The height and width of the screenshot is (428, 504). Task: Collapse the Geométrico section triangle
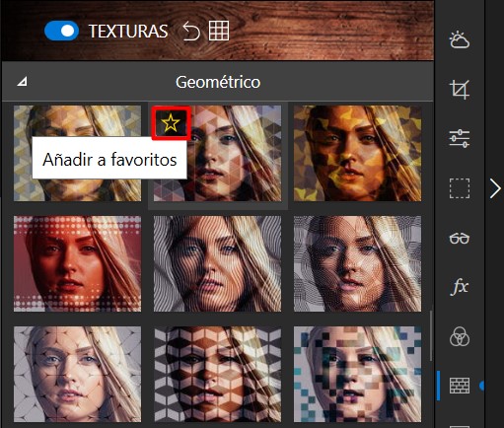(22, 81)
